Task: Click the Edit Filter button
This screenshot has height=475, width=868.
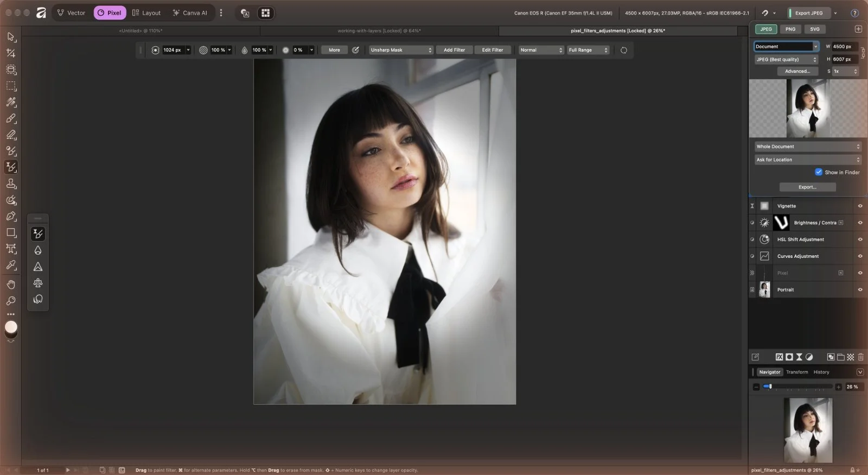Action: coord(493,50)
